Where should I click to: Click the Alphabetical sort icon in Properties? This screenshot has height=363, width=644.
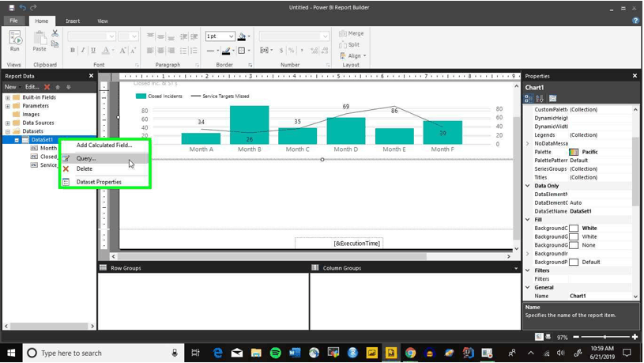point(540,98)
